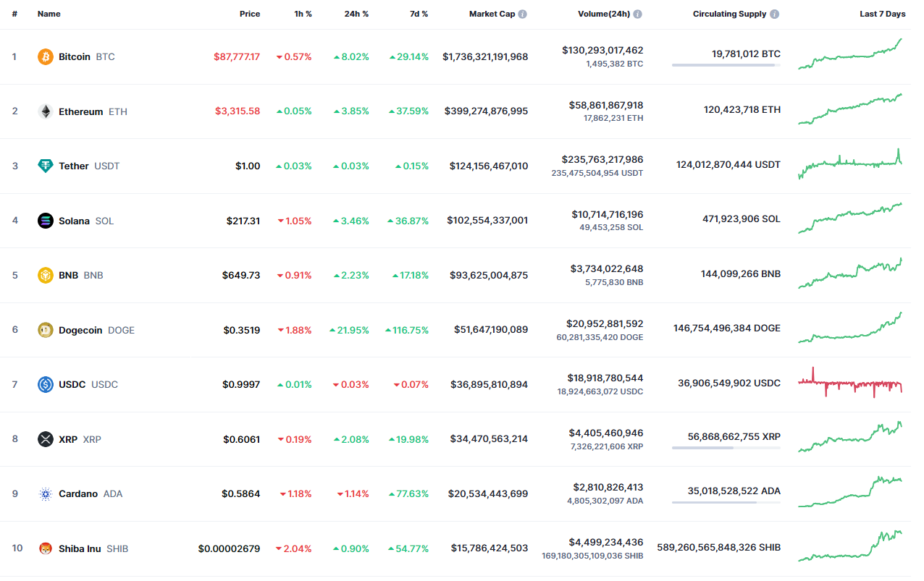The width and height of the screenshot is (924, 581).
Task: Open the Tether USDT coin page link
Action: (79, 166)
